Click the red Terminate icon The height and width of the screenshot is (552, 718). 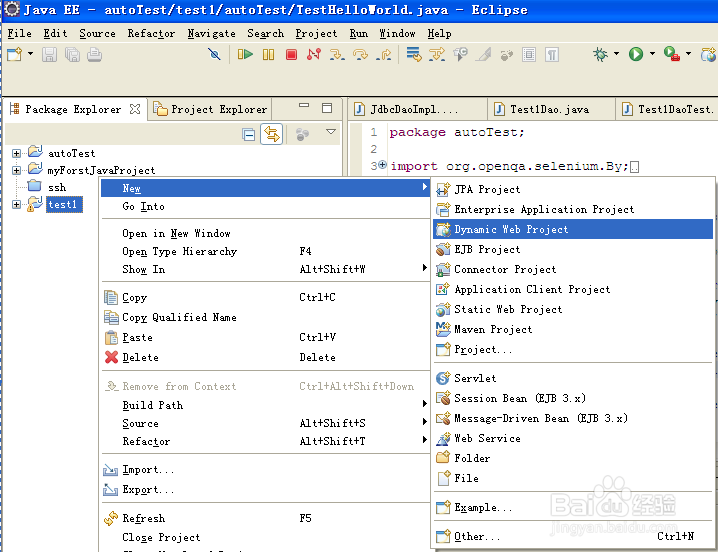click(291, 55)
